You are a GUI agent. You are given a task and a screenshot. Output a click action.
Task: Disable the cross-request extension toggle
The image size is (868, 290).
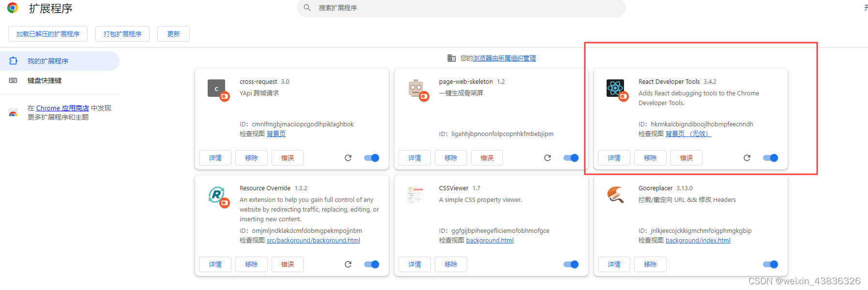click(x=372, y=158)
